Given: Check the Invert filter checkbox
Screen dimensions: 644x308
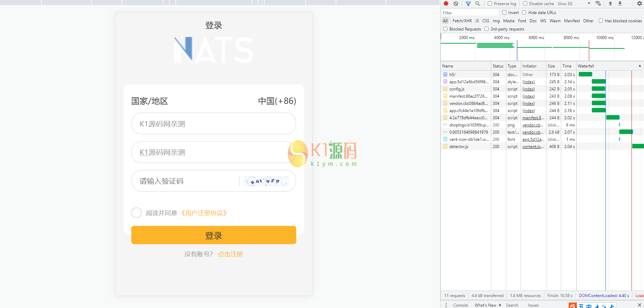Looking at the screenshot, I should pos(504,12).
